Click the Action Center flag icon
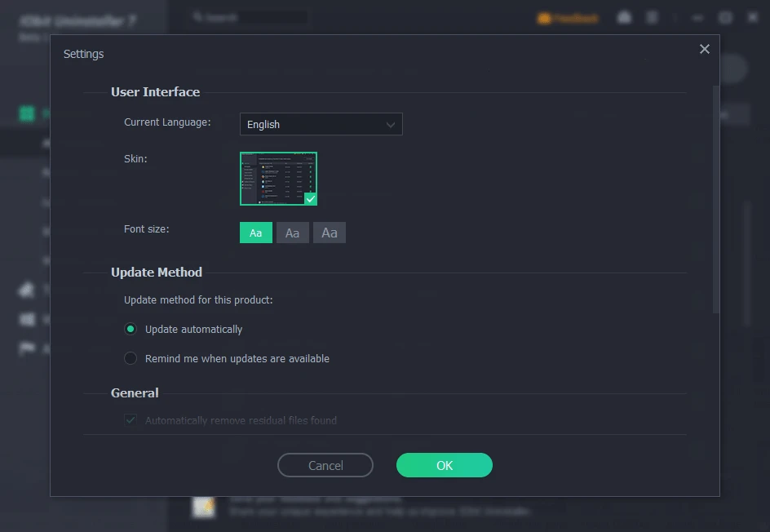 (27, 348)
